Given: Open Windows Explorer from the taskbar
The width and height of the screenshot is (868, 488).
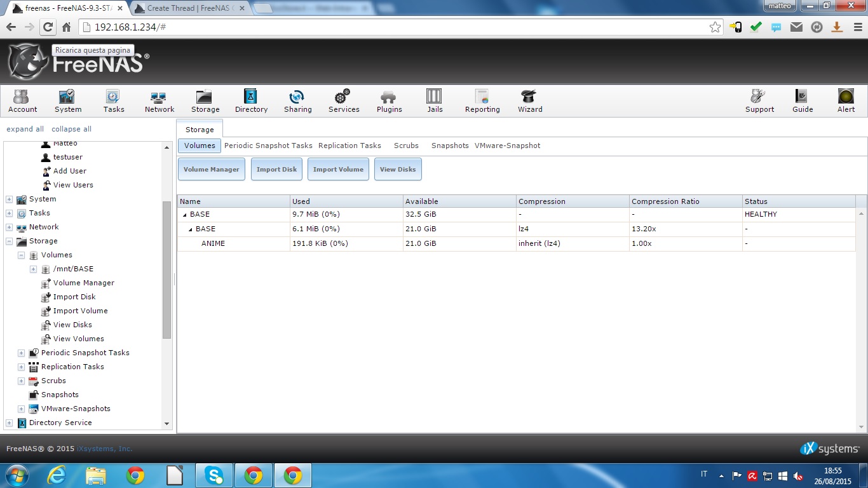Looking at the screenshot, I should [96, 475].
